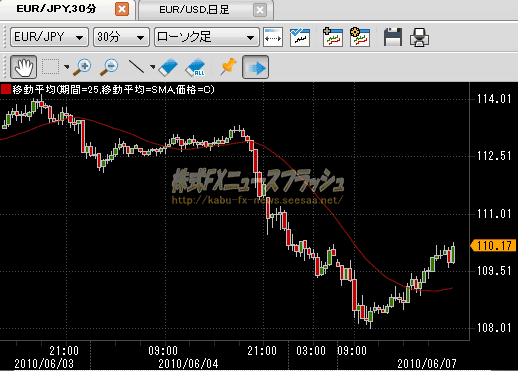Open the ローソク足 chart type dropdown
The image size is (518, 371).
click(x=207, y=37)
